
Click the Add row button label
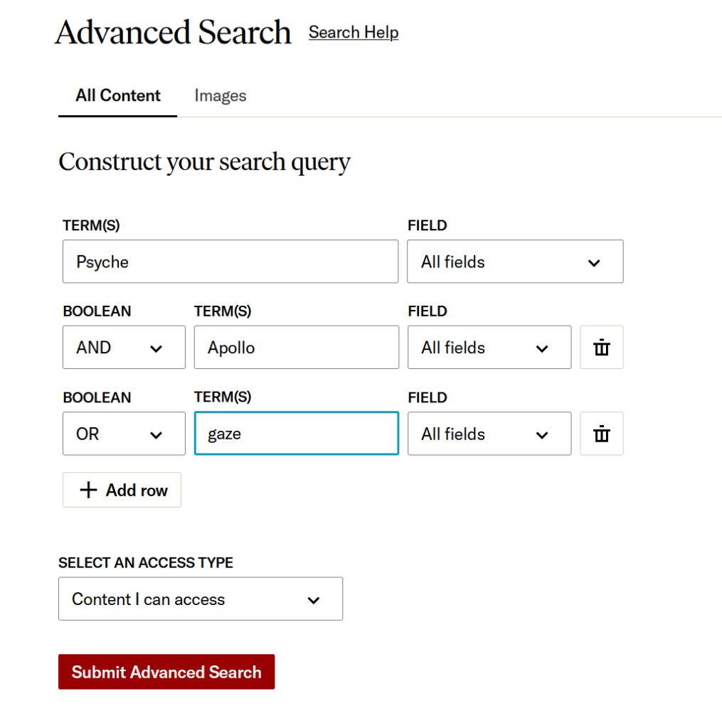click(x=137, y=490)
